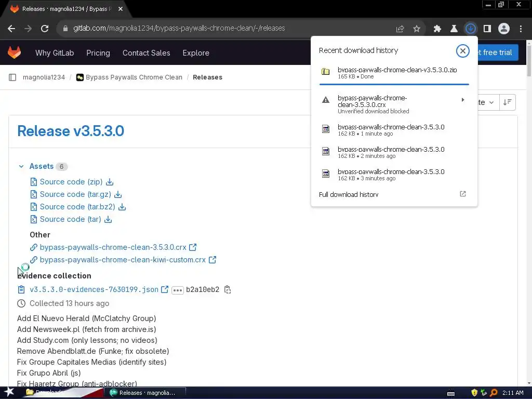
Task: Click the share page icon in address bar
Action: tap(400, 29)
